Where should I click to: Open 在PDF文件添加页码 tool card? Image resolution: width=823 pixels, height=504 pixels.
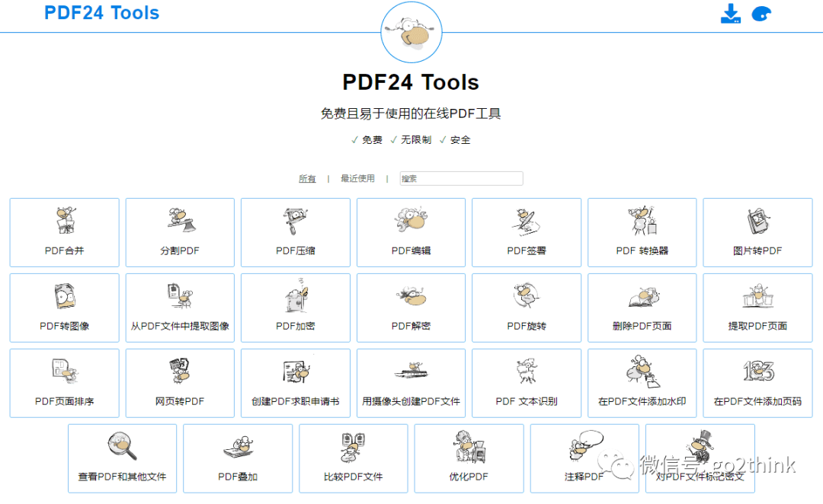pos(757,383)
